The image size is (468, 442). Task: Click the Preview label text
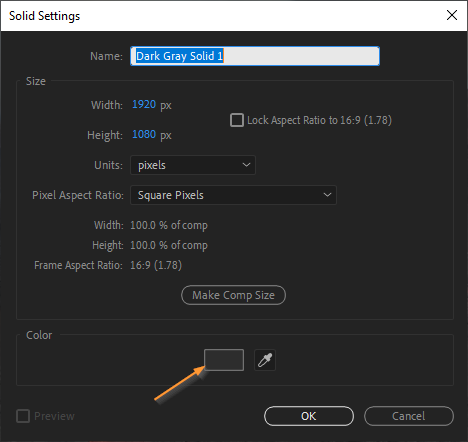54,416
